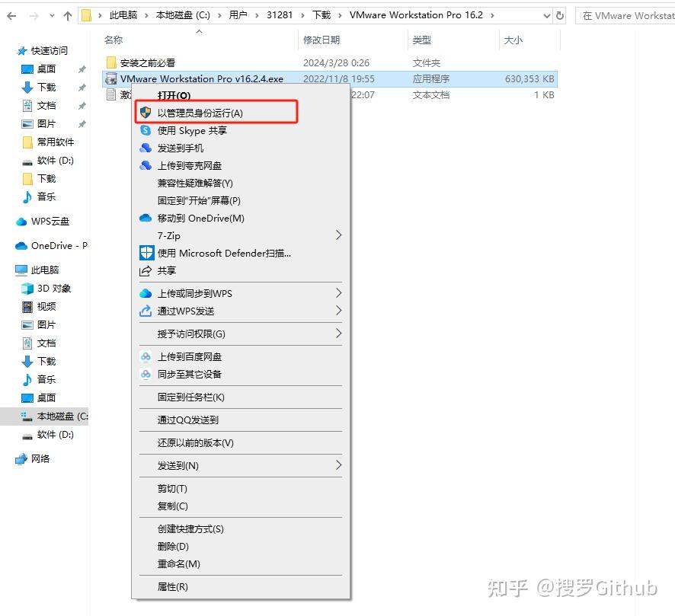The height and width of the screenshot is (616, 675).
Task: Choose 移动到 OneDrive(M)
Action: pos(200,219)
